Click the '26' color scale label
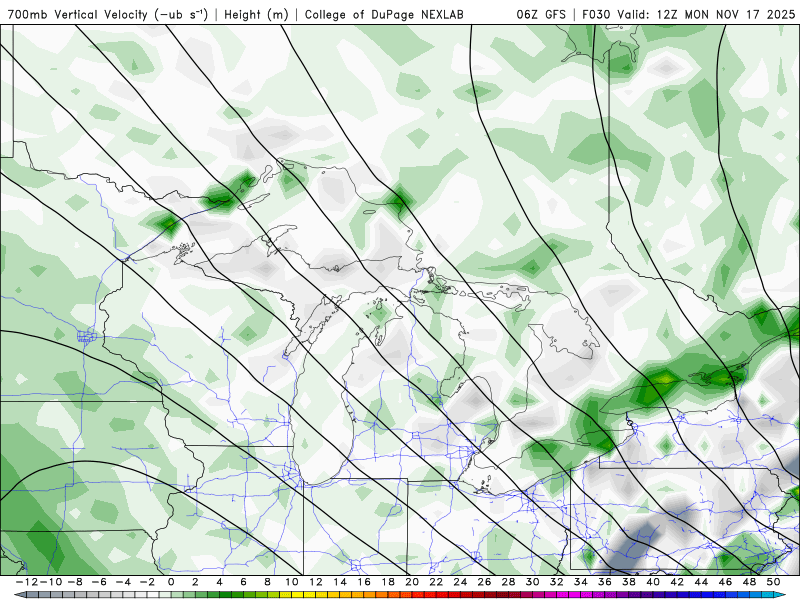The image size is (800, 600). 484,582
